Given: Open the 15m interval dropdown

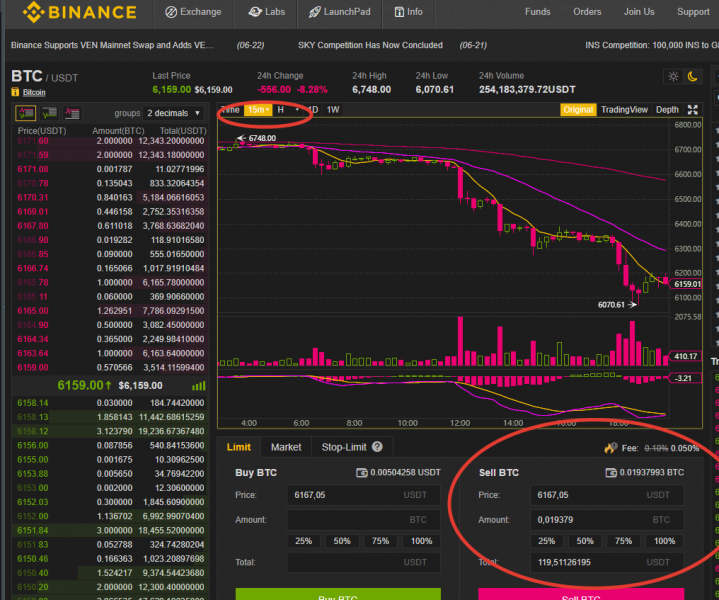Looking at the screenshot, I should (x=258, y=110).
